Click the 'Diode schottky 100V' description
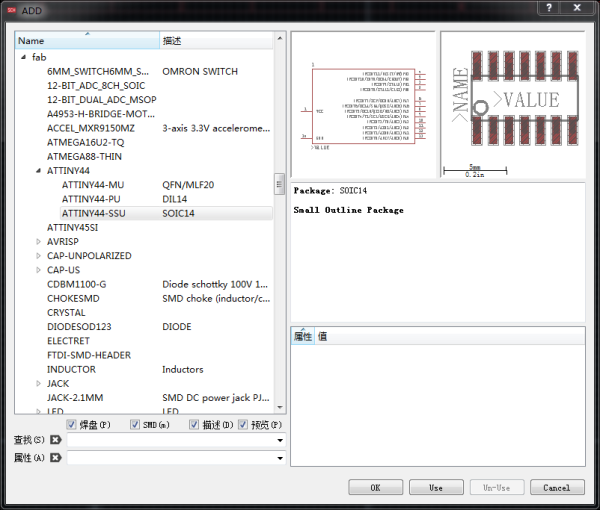 215,284
